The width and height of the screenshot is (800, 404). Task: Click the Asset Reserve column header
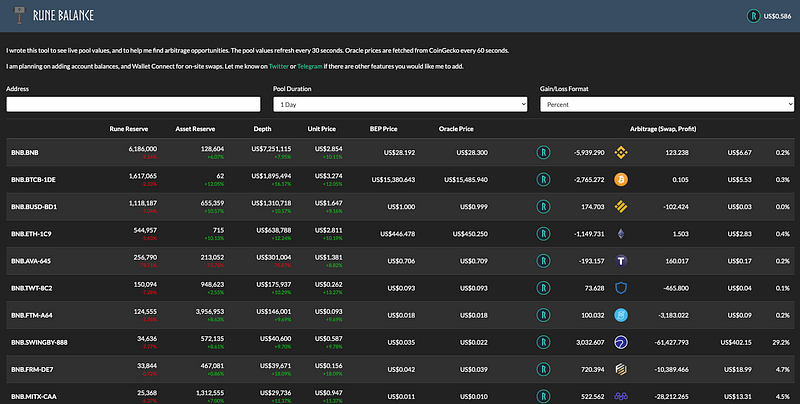195,129
